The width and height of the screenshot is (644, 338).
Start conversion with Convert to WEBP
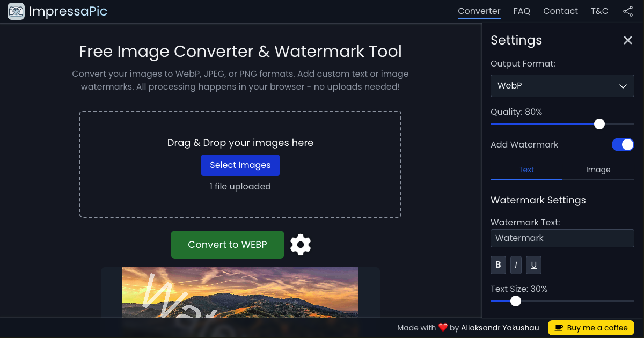tap(227, 244)
